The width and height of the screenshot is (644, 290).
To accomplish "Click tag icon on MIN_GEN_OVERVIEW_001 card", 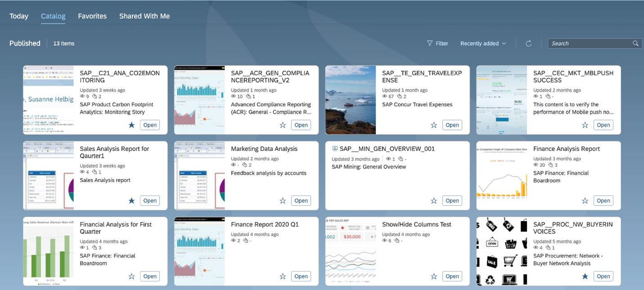I will (401, 159).
